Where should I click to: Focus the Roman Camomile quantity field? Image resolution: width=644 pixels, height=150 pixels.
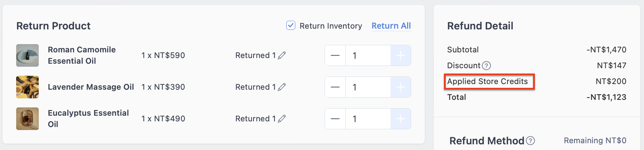[368, 55]
